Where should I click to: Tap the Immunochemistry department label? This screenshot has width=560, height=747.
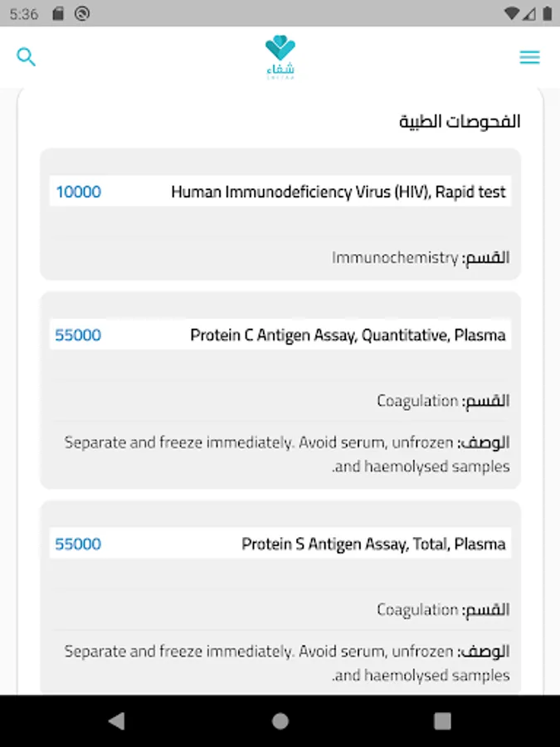pos(395,257)
